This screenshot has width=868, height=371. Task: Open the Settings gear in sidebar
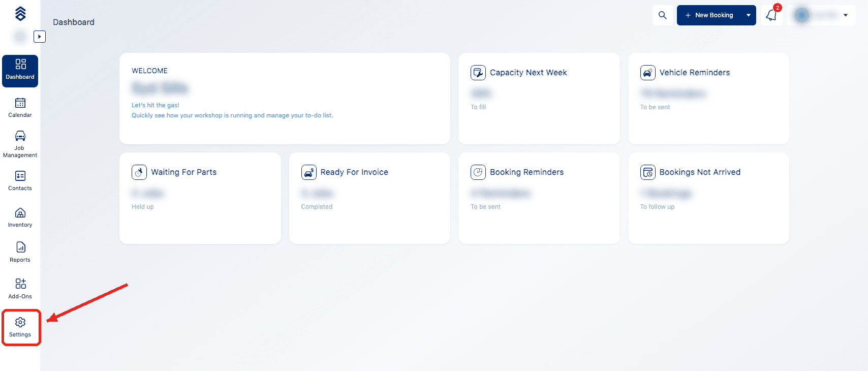click(x=20, y=327)
